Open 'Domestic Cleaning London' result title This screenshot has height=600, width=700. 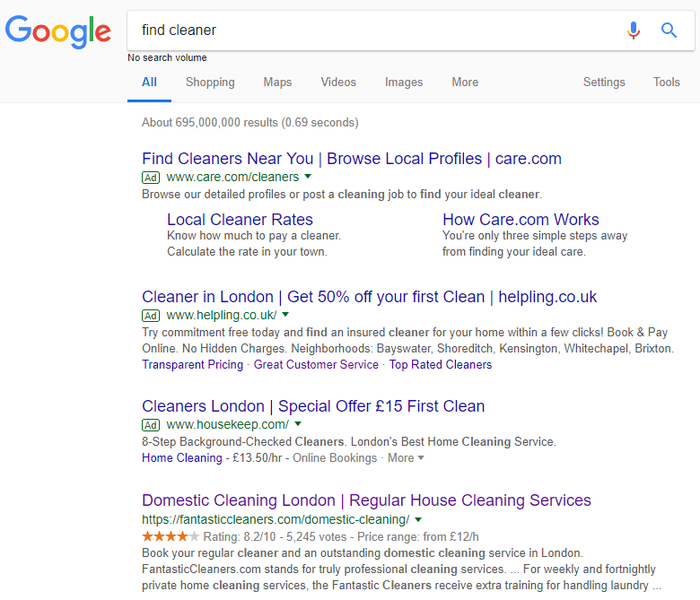point(366,500)
